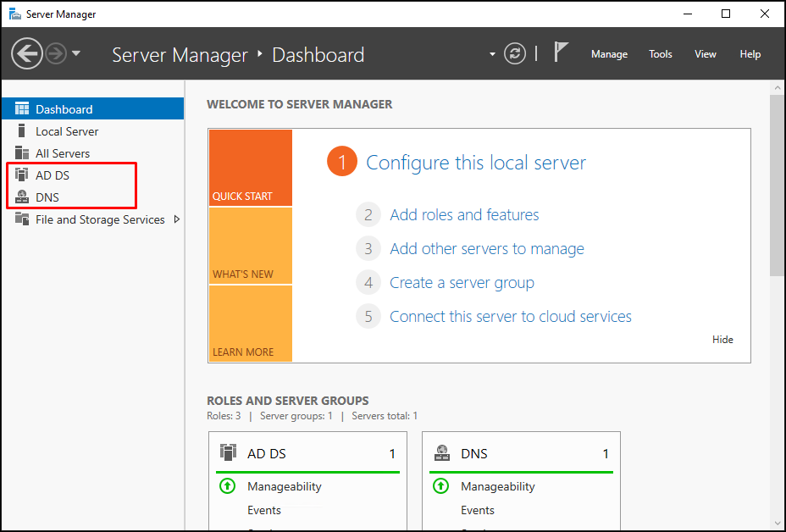
Task: Click the step 5 number circle
Action: tap(368, 316)
